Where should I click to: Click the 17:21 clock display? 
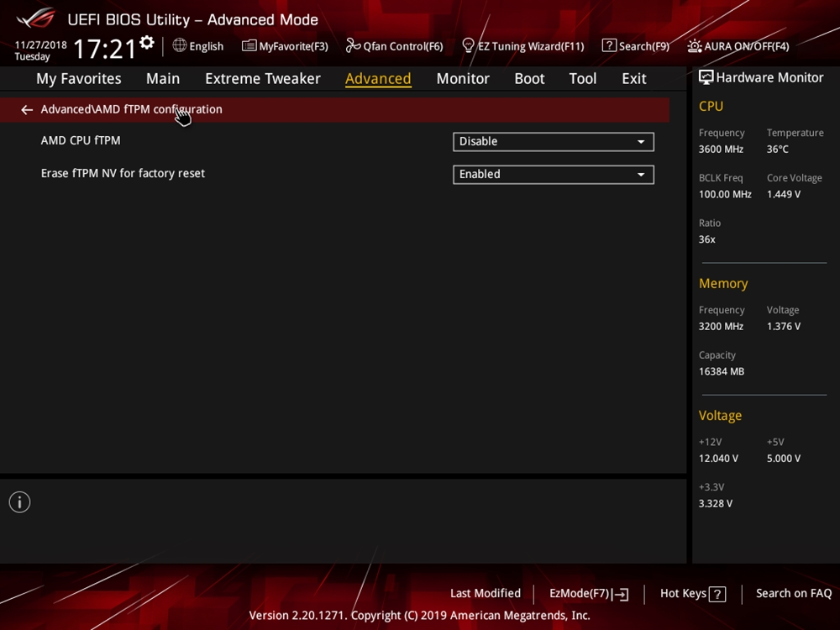(104, 49)
